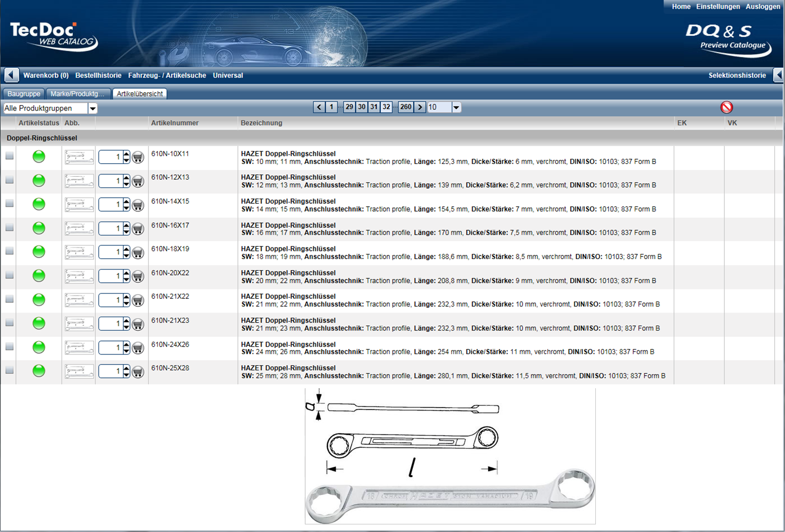Decrease quantity for 610N-12X13 with down arrow
The height and width of the screenshot is (532, 785).
tap(126, 184)
